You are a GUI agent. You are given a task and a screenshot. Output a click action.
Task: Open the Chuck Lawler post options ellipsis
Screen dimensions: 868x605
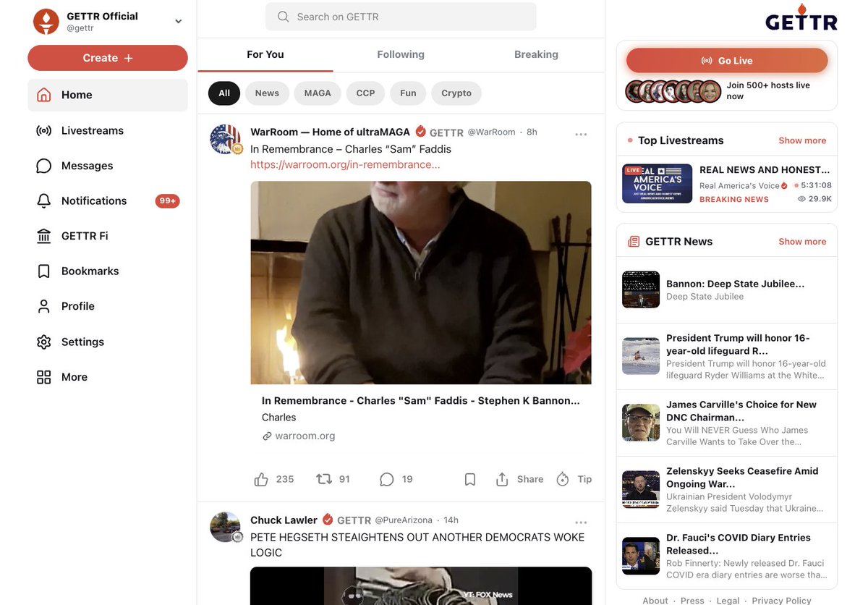581,522
